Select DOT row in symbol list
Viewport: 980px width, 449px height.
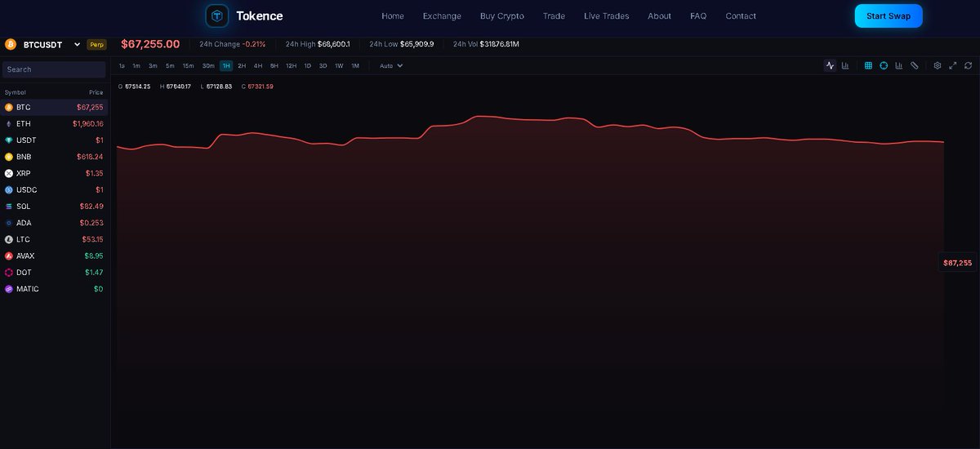pyautogui.click(x=54, y=273)
